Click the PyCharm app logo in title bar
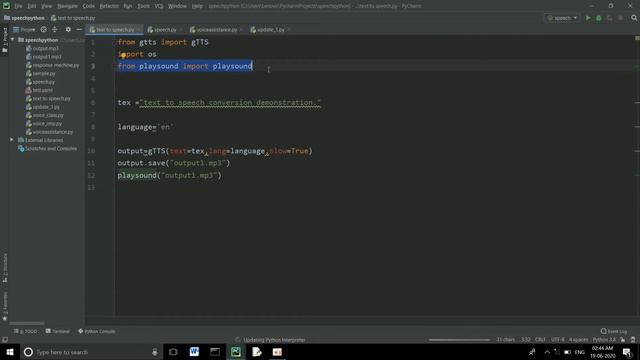 pyautogui.click(x=6, y=6)
